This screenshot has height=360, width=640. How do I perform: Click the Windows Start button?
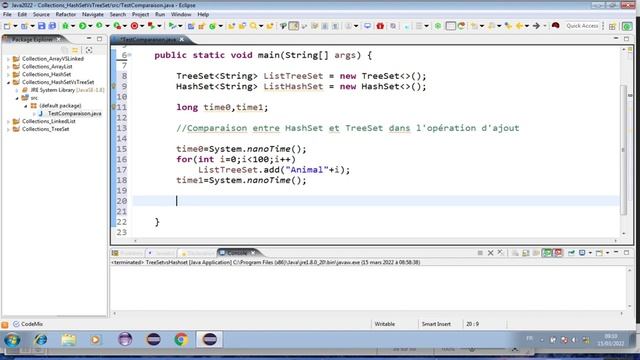(x=12, y=340)
